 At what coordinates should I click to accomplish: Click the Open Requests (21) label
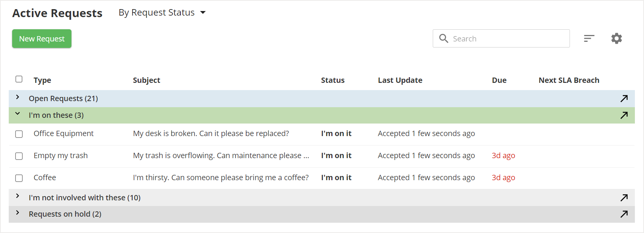point(63,98)
